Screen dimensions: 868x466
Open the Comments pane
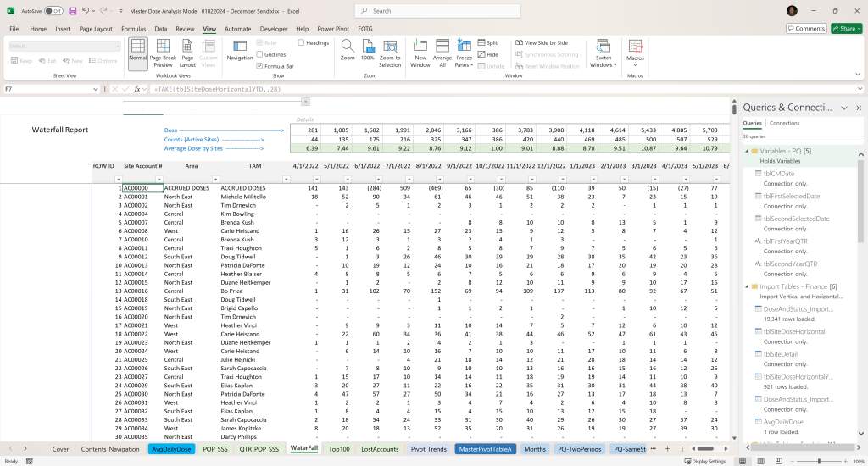click(807, 28)
